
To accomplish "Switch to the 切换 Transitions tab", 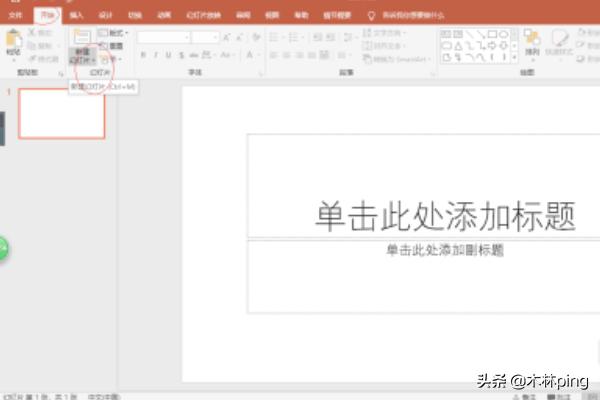I will coord(135,15).
